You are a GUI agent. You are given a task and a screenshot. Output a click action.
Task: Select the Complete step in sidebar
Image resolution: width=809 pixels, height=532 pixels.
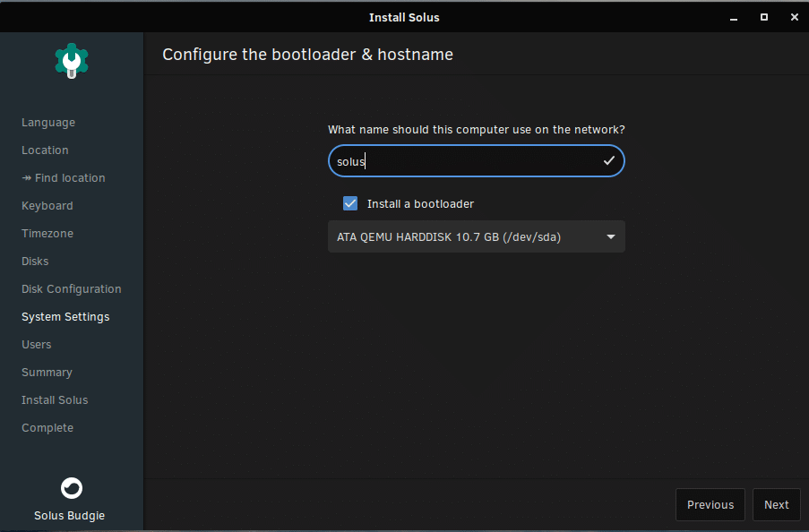click(x=47, y=428)
